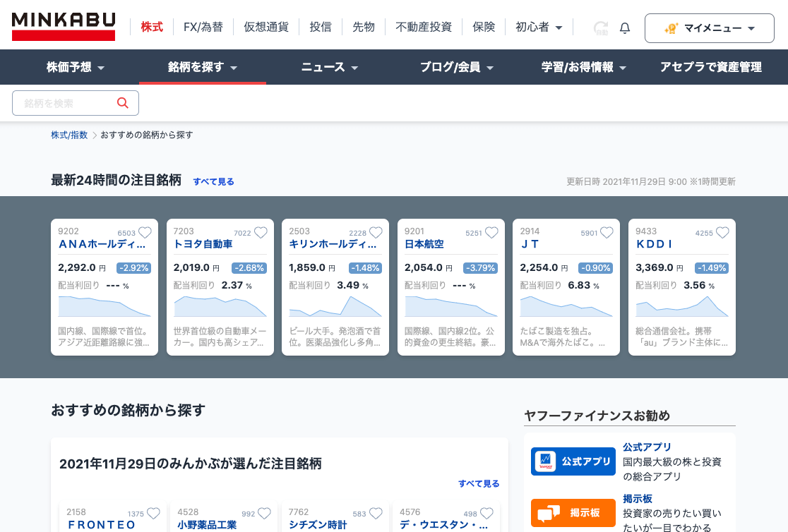Viewport: 788px width, 532px height.
Task: Open the JT stock link
Action: click(530, 244)
